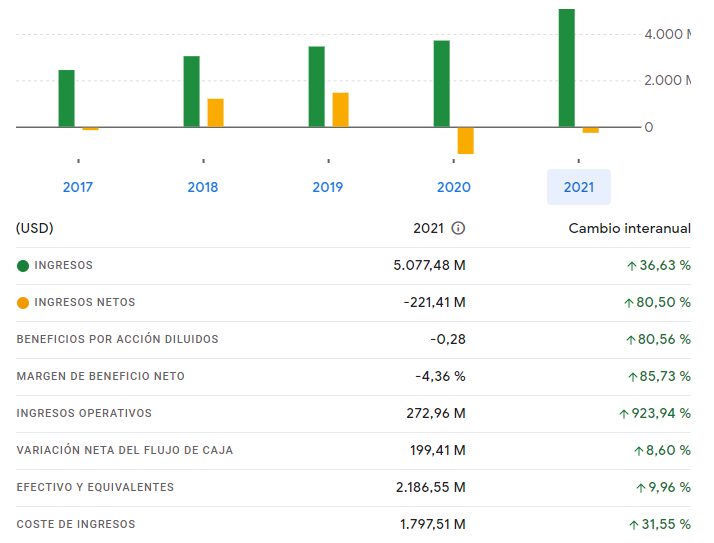Select the 2017 year tab
714x543 pixels.
point(78,187)
